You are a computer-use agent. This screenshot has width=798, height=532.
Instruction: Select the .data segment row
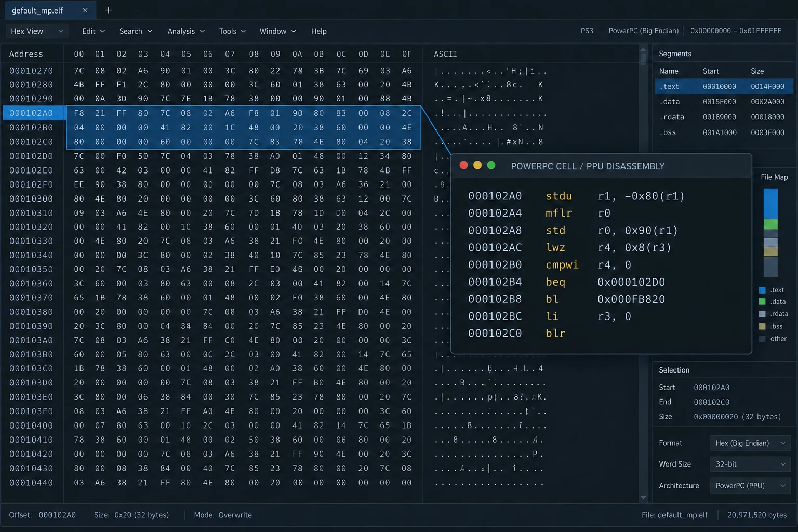point(724,102)
